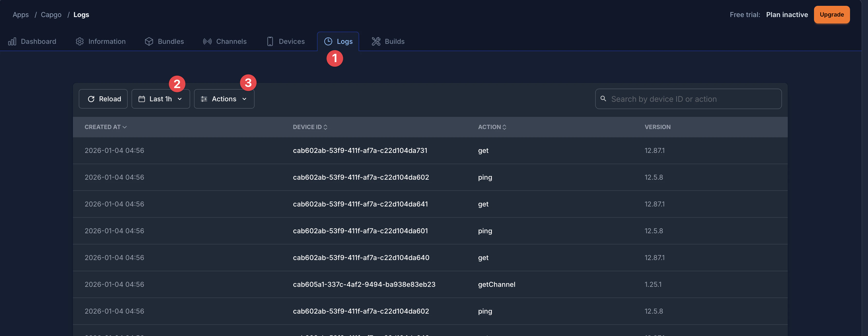Image resolution: width=868 pixels, height=336 pixels.
Task: Click the Logs clock icon
Action: [328, 41]
